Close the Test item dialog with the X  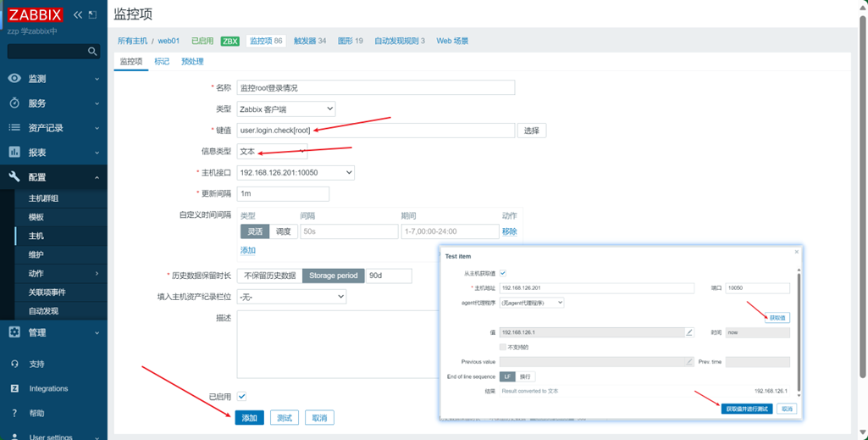pyautogui.click(x=797, y=252)
